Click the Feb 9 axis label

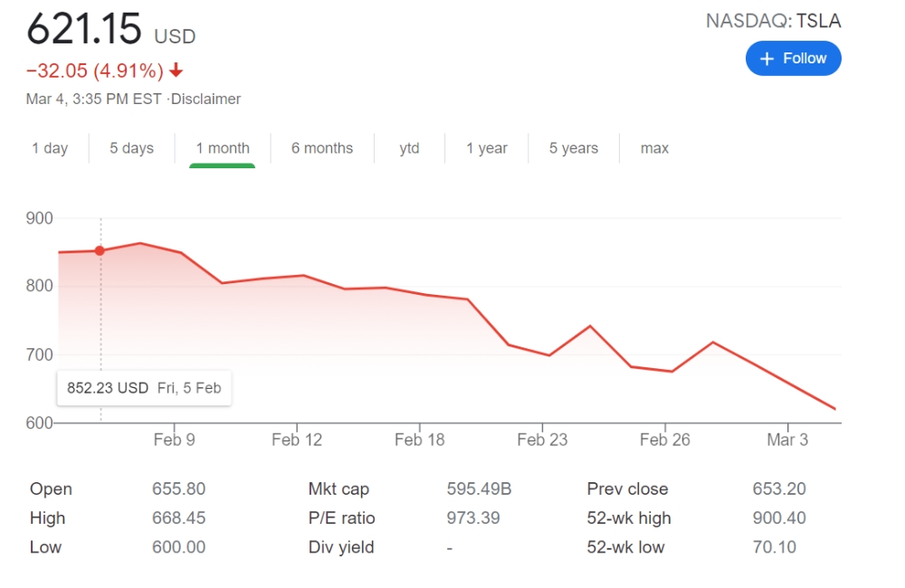coord(175,440)
